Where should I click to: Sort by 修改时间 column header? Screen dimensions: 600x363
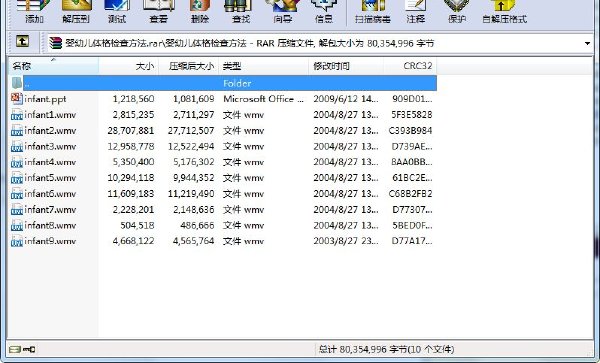coord(346,66)
